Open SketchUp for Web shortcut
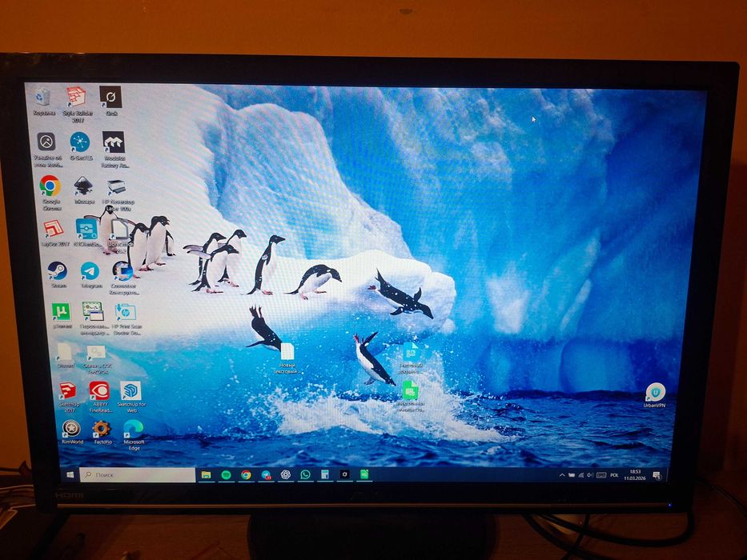This screenshot has height=560, width=747. coord(131,396)
